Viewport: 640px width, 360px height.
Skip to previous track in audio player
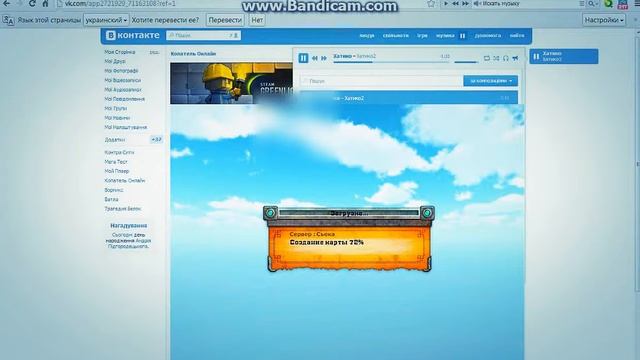(315, 58)
